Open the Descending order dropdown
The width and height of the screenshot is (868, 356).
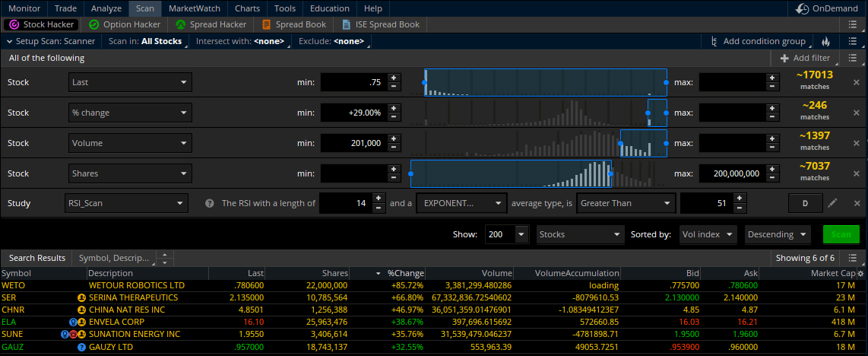click(x=778, y=234)
